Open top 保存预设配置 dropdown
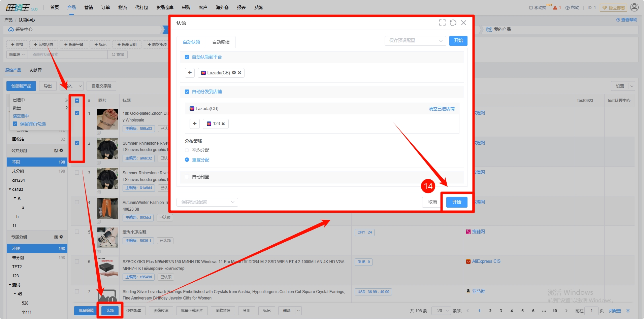This screenshot has width=644, height=319. 415,41
